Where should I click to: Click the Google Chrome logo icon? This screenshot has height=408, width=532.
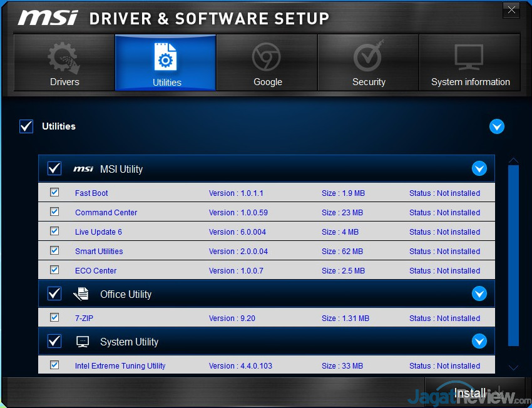point(267,58)
